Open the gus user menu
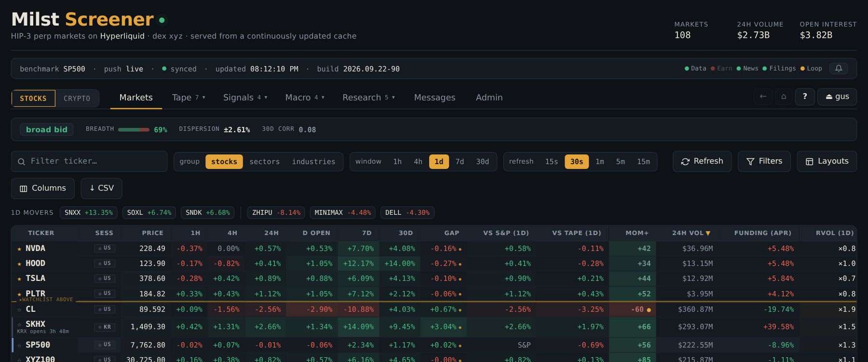Image resolution: width=868 pixels, height=362 pixels. (x=837, y=97)
